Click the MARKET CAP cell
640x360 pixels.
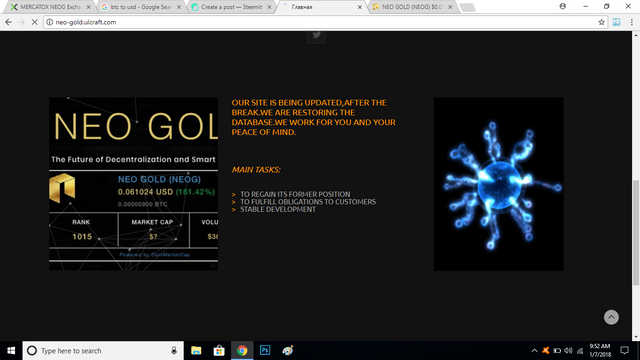click(153, 229)
